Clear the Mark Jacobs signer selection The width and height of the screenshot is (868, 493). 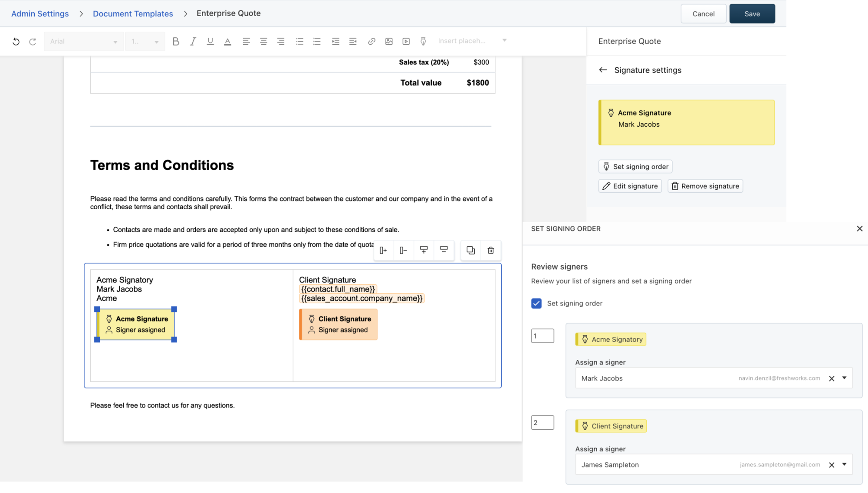tap(832, 378)
